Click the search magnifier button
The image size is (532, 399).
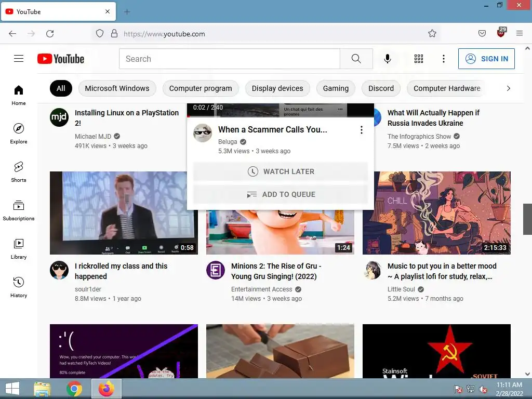(356, 59)
